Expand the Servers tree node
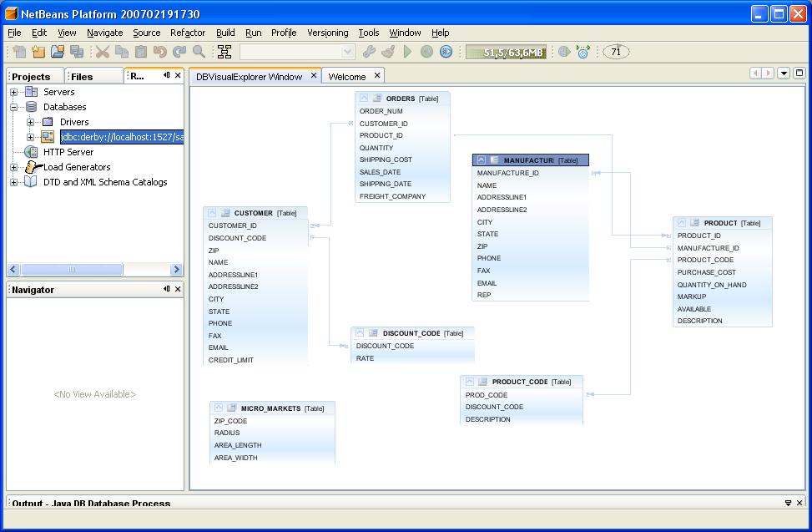The image size is (812, 532). pos(14,92)
